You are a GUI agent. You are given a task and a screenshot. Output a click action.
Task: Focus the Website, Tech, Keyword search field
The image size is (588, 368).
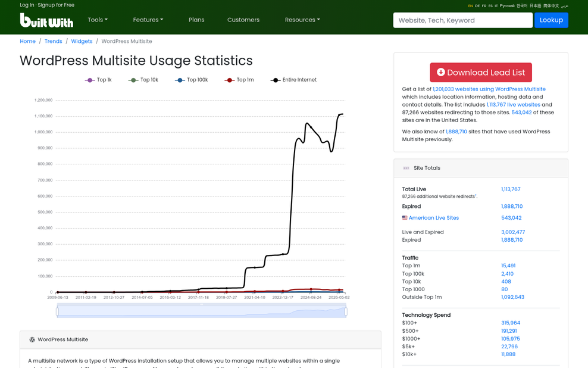tap(463, 20)
